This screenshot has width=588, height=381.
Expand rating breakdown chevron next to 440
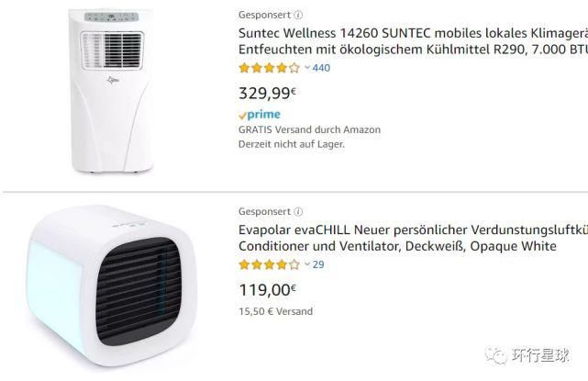click(x=307, y=68)
